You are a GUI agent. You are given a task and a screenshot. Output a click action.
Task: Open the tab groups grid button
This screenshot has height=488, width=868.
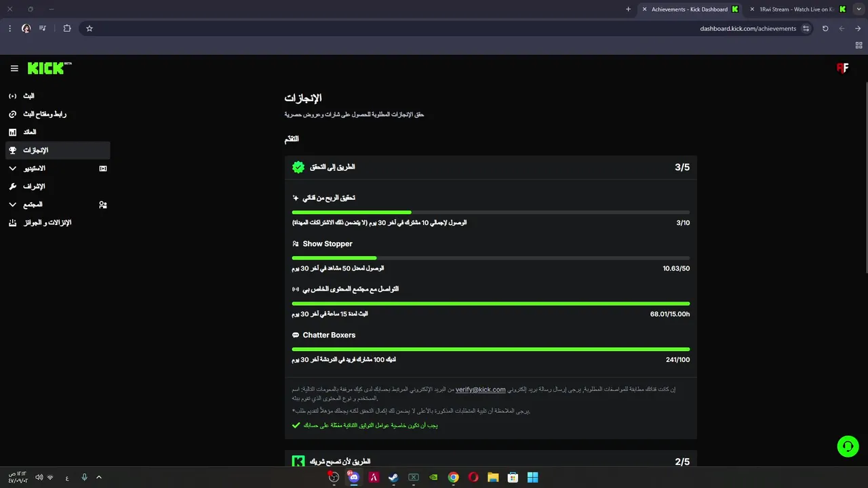point(859,45)
